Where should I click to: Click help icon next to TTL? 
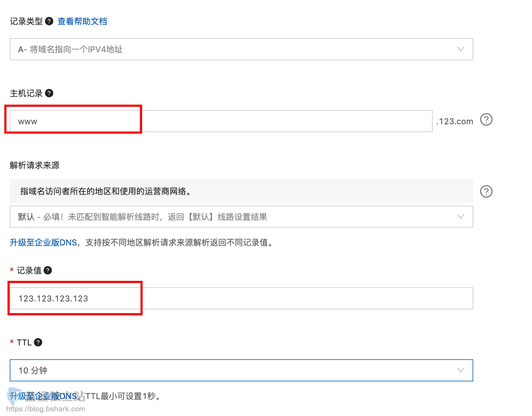coord(38,343)
